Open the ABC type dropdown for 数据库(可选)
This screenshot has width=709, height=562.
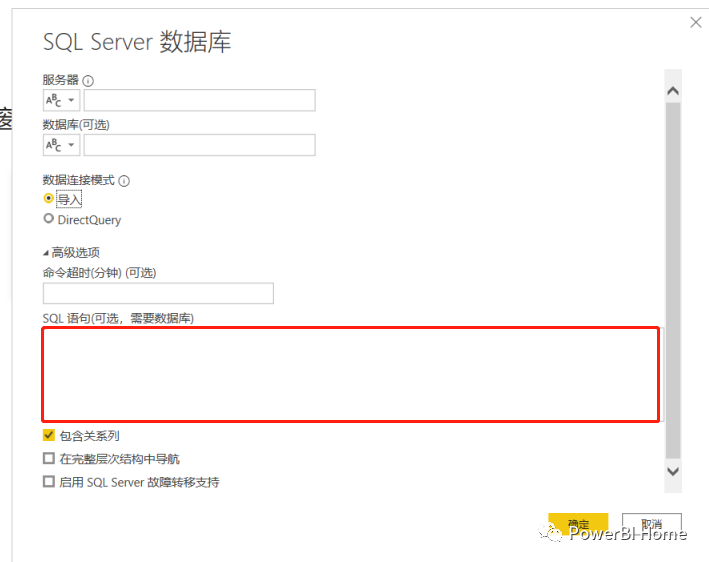pos(61,145)
